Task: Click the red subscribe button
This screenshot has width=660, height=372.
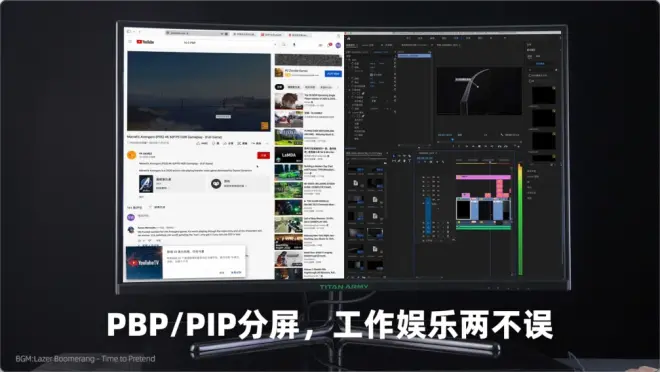Action: pos(263,155)
